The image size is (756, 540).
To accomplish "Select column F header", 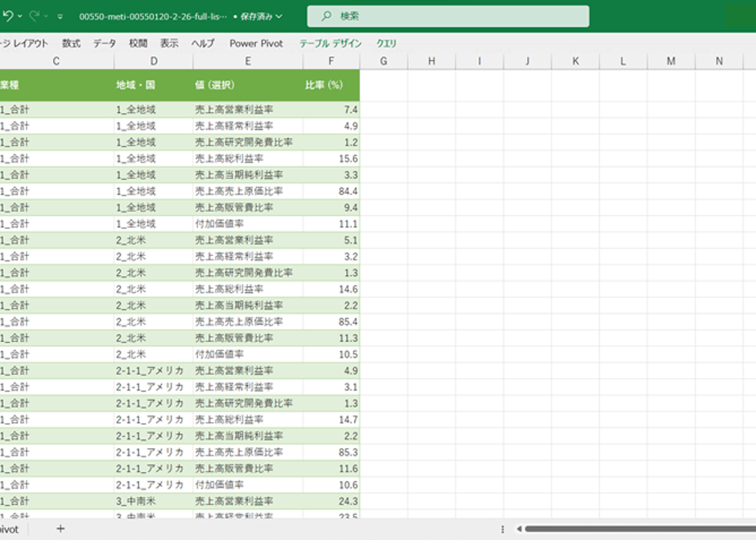I will 331,61.
